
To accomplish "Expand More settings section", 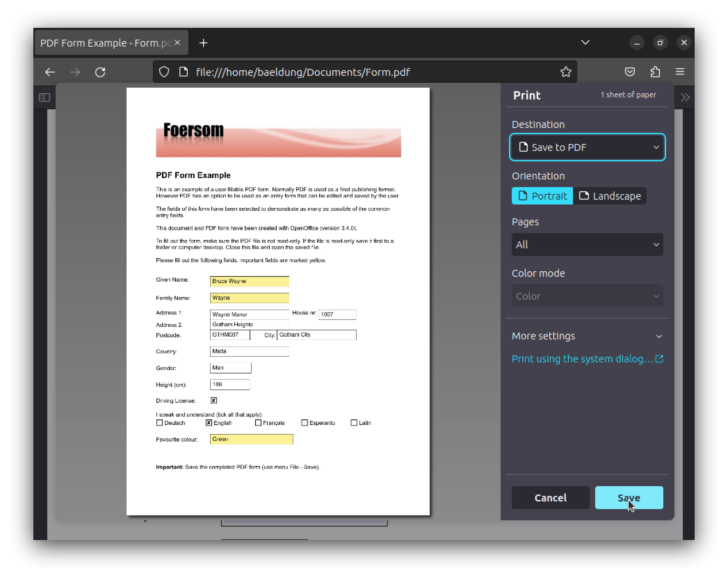I will tap(587, 336).
